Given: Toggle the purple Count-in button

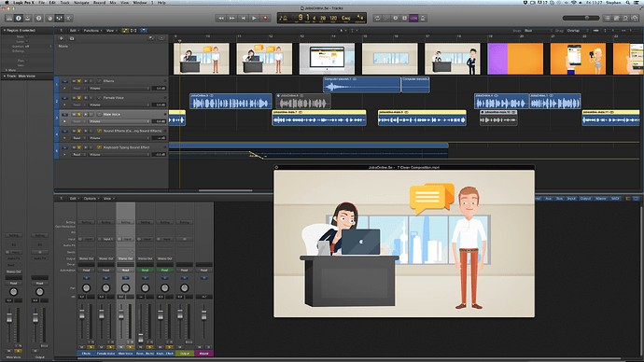Looking at the screenshot, I should (x=413, y=18).
